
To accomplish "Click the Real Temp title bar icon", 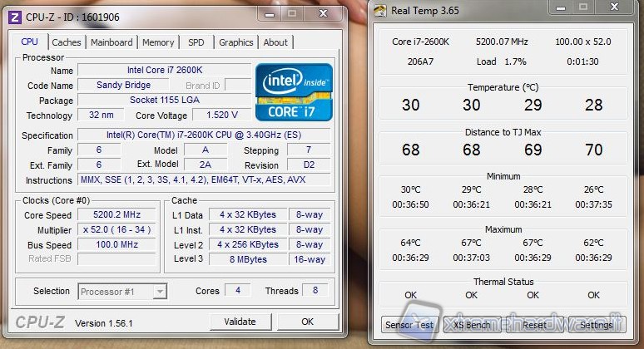I will [x=380, y=11].
